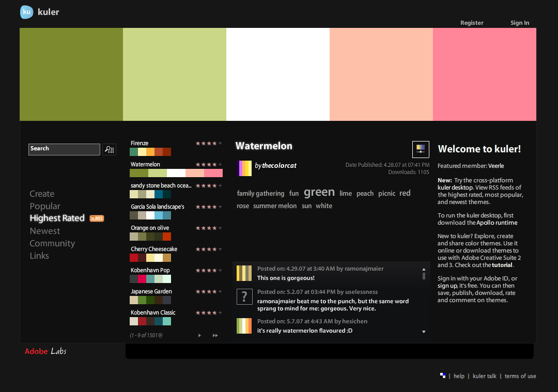Click the small blue flag icon beside help
This screenshot has width=558, height=392.
(443, 375)
